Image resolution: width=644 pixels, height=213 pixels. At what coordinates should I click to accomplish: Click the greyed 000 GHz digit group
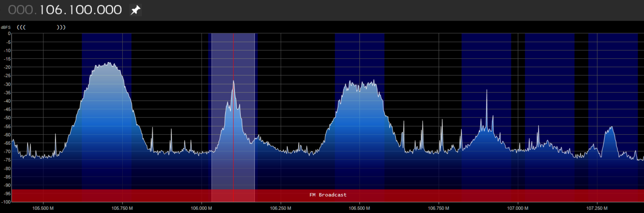[x=21, y=10]
